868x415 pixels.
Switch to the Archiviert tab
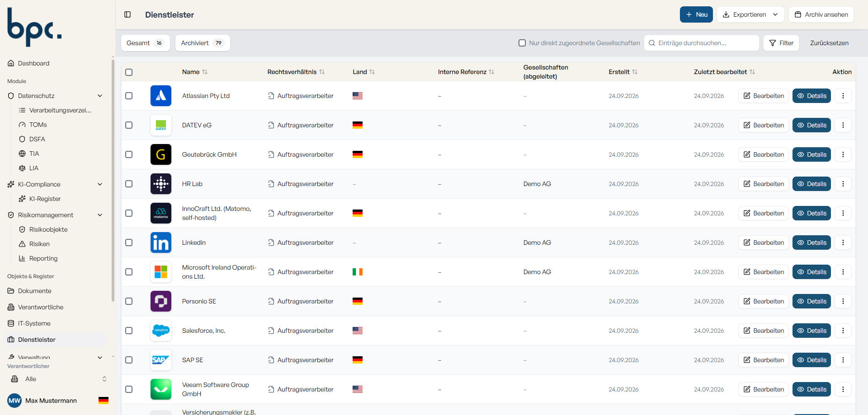203,43
